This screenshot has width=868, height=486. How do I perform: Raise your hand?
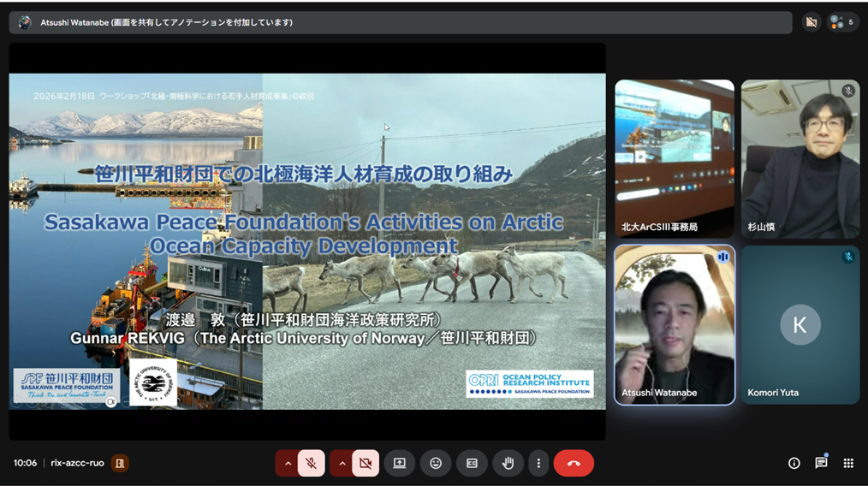(508, 463)
